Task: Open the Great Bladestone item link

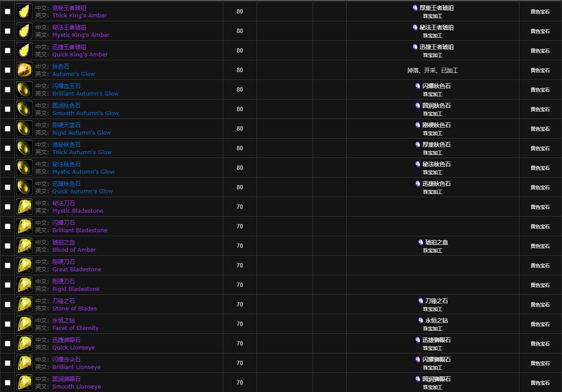Action: pos(76,269)
